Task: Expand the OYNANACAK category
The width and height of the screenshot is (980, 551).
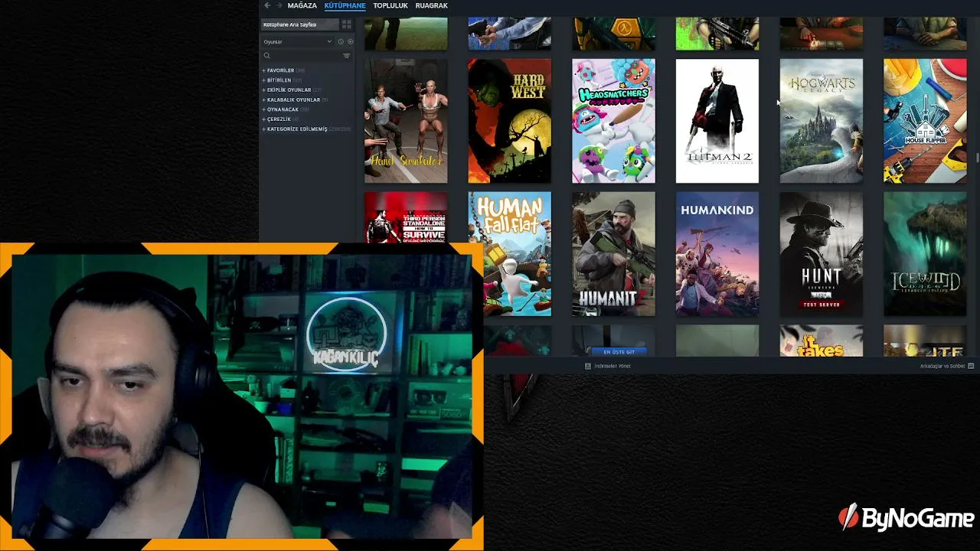Action: (x=286, y=109)
